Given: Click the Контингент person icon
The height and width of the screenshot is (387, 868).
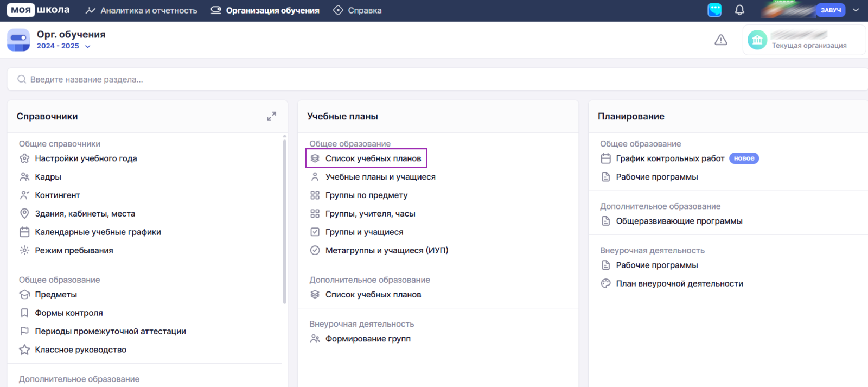Looking at the screenshot, I should tap(24, 195).
